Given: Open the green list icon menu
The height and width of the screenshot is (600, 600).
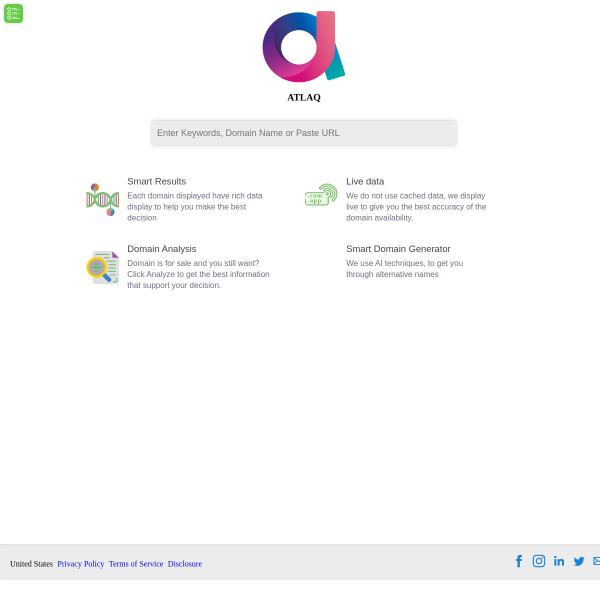Looking at the screenshot, I should tap(13, 13).
